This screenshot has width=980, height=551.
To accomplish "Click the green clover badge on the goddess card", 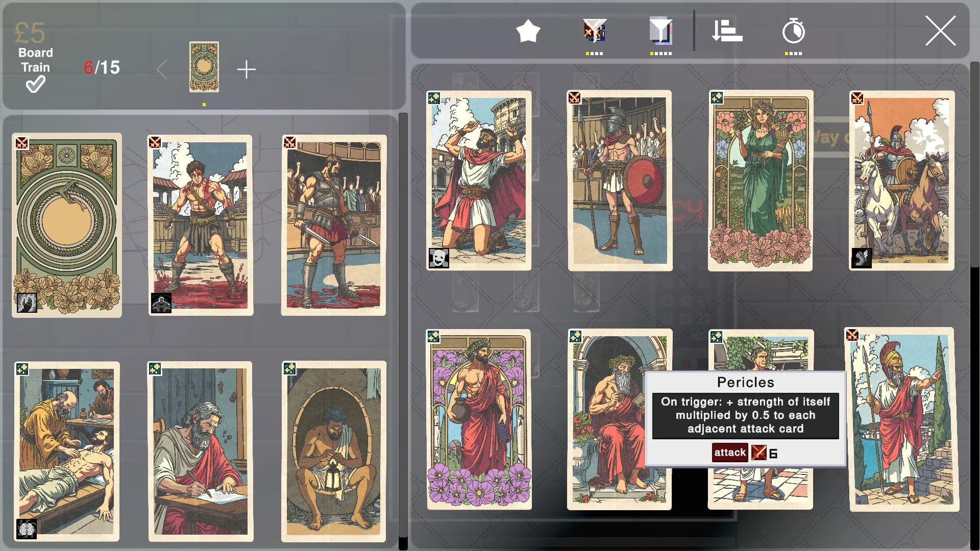I will point(716,98).
